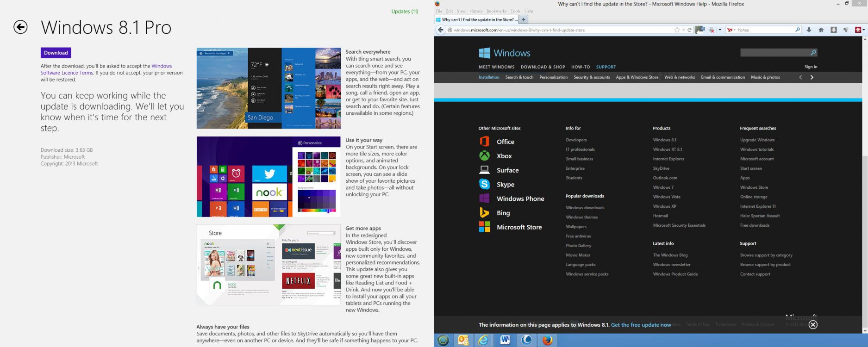Viewport: 868px width, 347px height.
Task: Reload the page in Firefox
Action: 689,30
